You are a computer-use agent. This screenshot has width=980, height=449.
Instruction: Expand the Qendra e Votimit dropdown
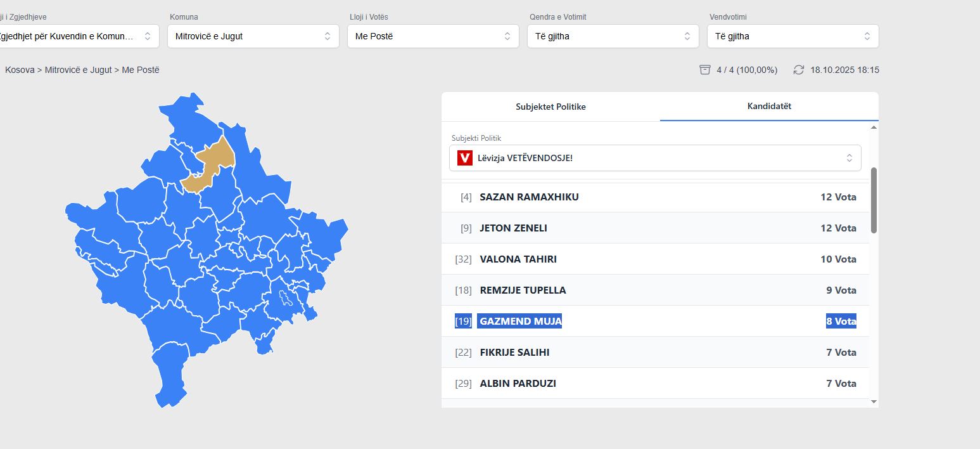coord(613,36)
